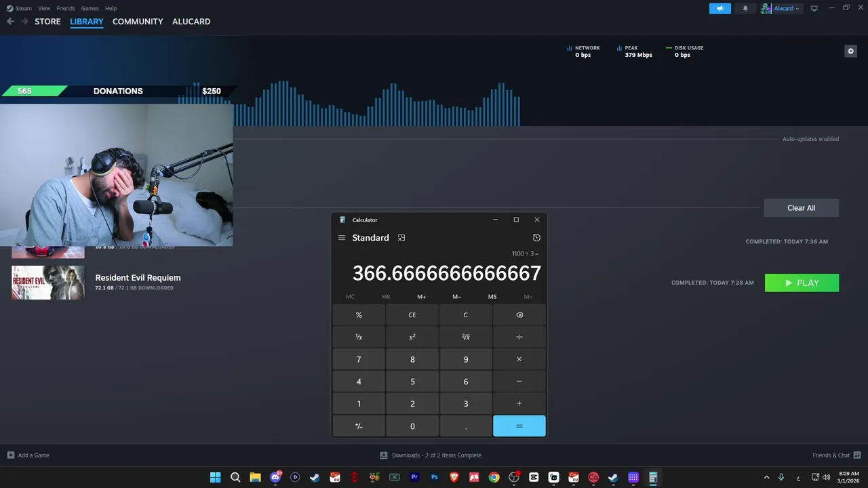Click Add a Game
This screenshot has height=488, width=868.
(x=28, y=455)
